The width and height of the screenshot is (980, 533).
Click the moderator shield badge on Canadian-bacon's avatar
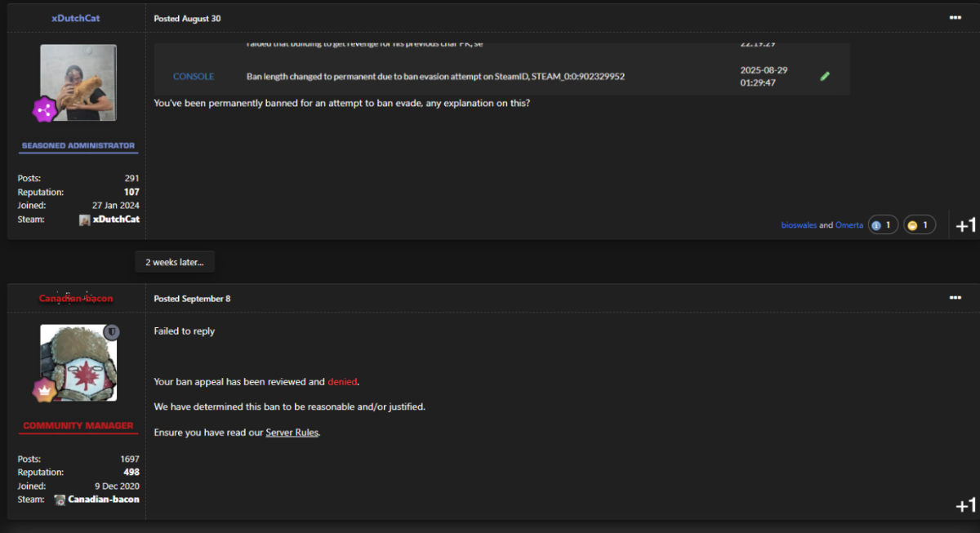click(112, 332)
